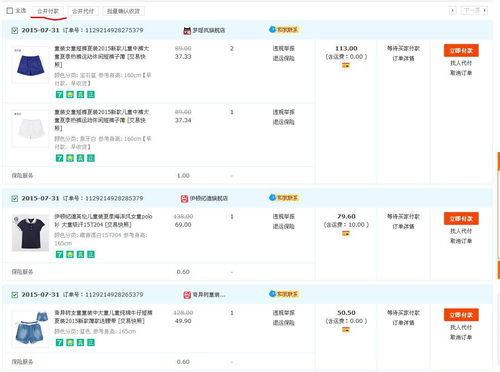Open the white shorts product thumbnail

point(30,128)
